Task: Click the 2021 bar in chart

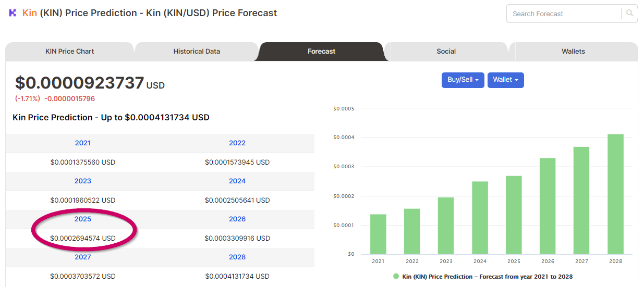Action: click(x=378, y=234)
